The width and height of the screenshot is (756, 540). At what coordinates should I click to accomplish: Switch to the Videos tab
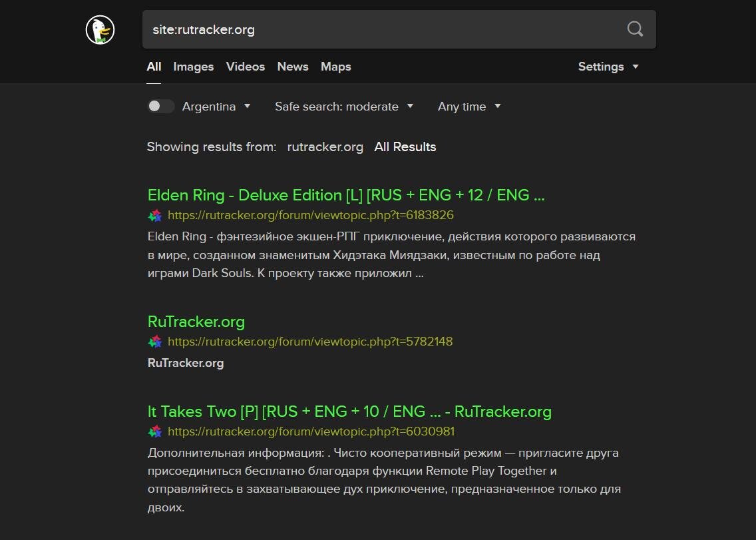[246, 67]
